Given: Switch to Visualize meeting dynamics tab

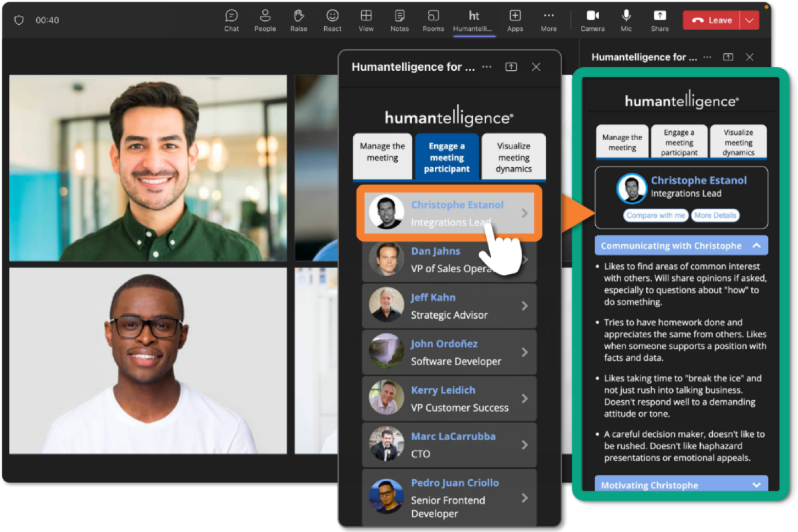Looking at the screenshot, I should pyautogui.click(x=513, y=157).
